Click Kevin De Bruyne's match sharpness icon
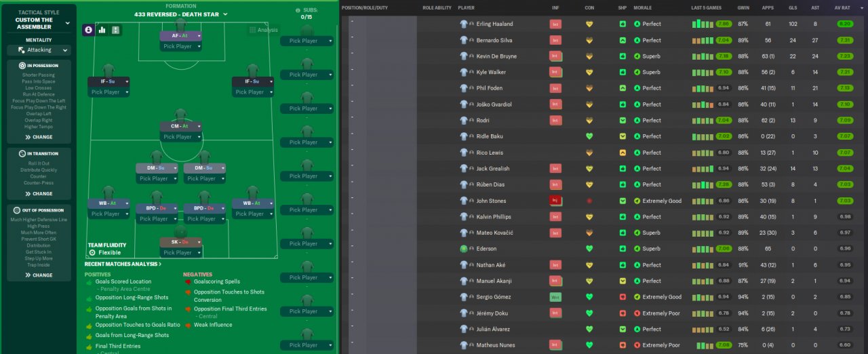Screen dimensions: 868x354 pos(623,56)
